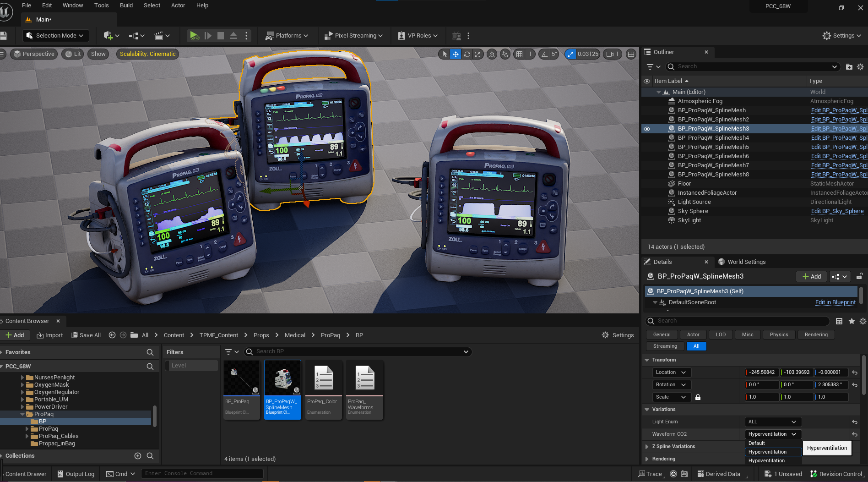The height and width of the screenshot is (482, 868).
Task: Click viewport layout maximize icon
Action: pyautogui.click(x=631, y=54)
